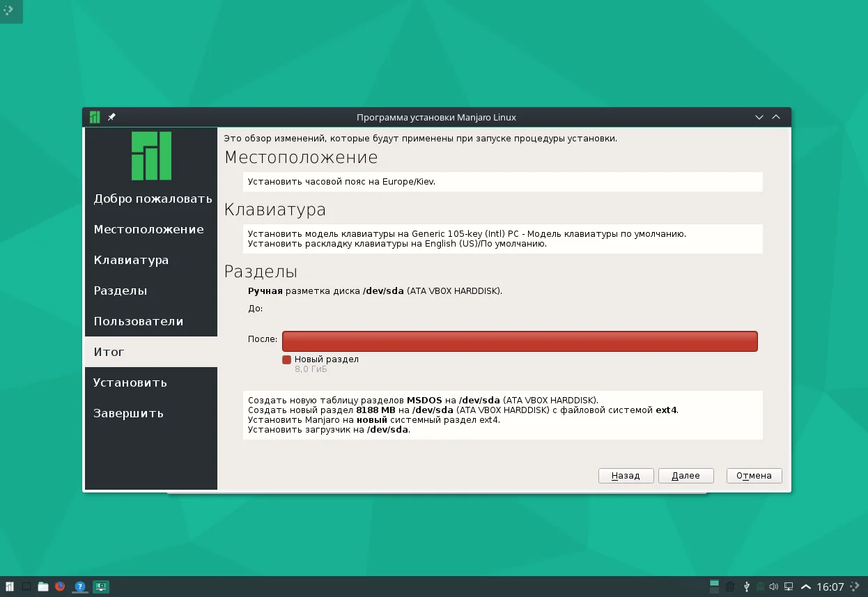
Task: Click the Местоположение heading in the summary
Action: [x=301, y=157]
